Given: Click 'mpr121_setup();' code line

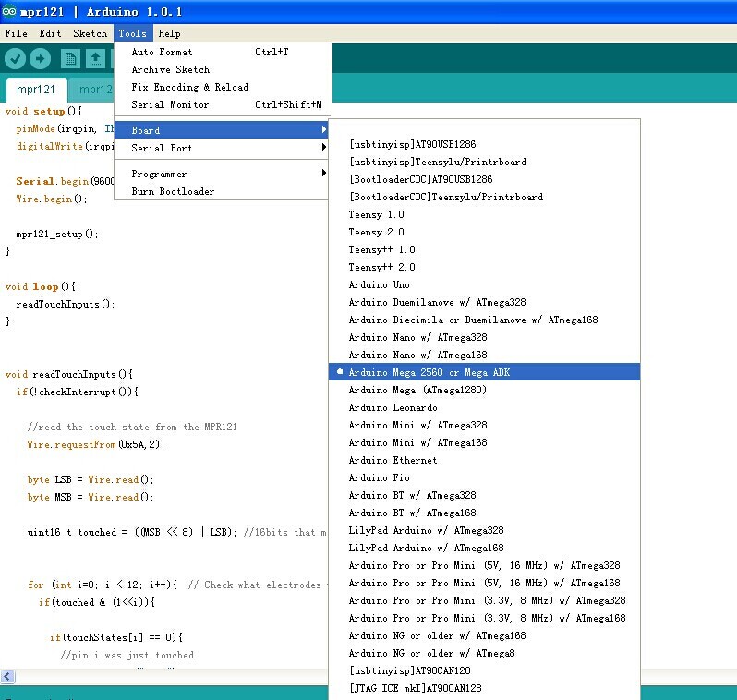Looking at the screenshot, I should (x=57, y=235).
